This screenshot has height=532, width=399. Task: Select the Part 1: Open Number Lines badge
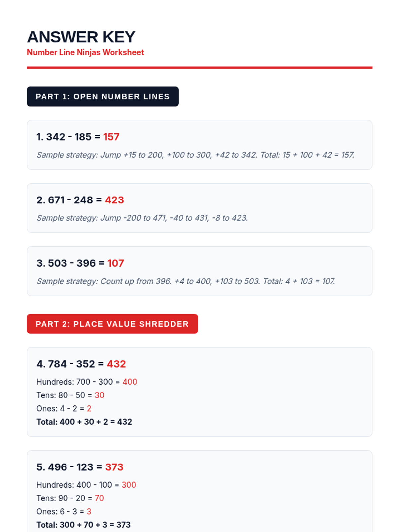(x=103, y=97)
